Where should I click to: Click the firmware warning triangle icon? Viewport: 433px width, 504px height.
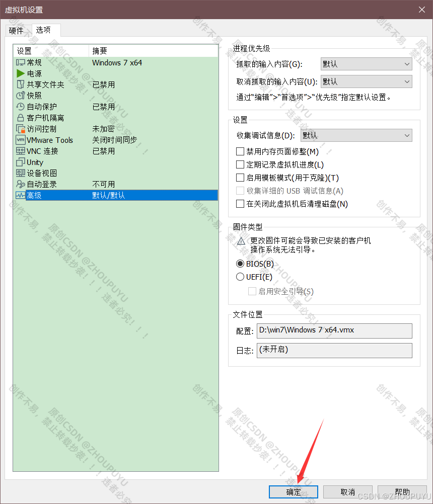pyautogui.click(x=241, y=241)
